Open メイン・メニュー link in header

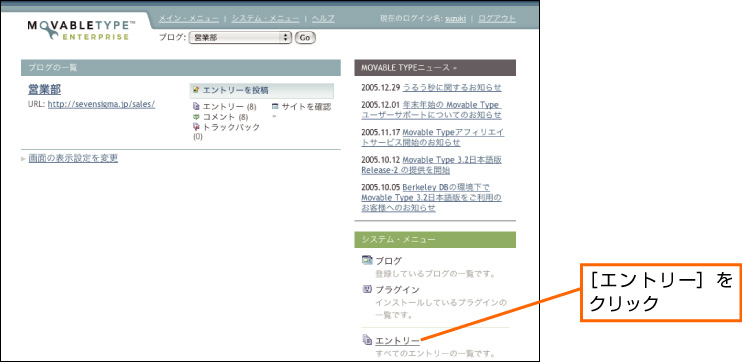click(x=189, y=18)
